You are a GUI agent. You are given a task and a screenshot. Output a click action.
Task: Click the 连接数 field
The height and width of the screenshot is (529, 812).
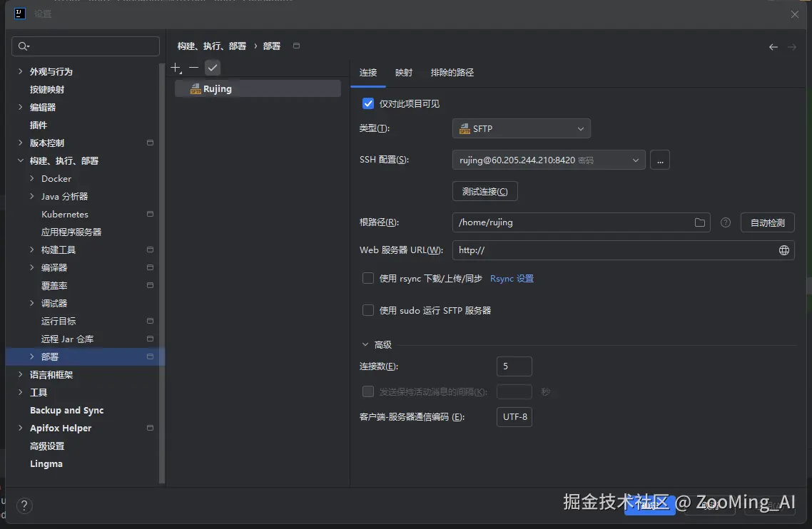point(514,366)
